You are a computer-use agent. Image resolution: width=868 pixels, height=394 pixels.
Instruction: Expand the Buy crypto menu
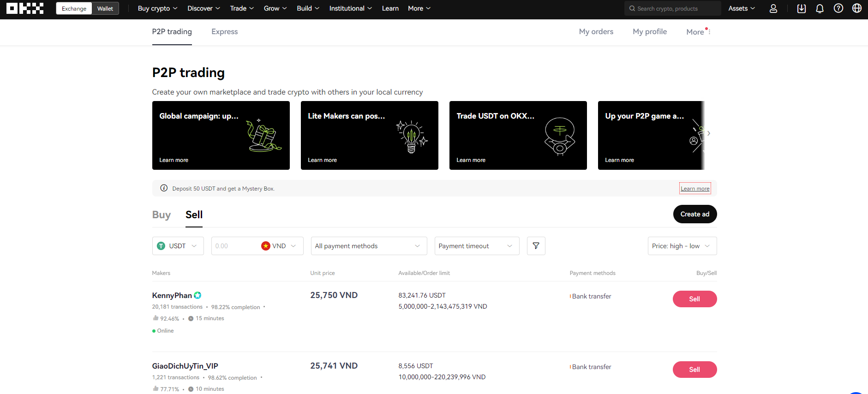157,8
